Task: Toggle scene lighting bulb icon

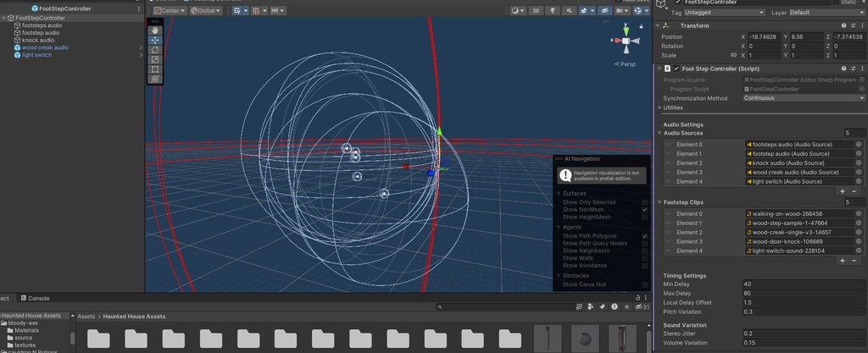Action: pos(553,10)
